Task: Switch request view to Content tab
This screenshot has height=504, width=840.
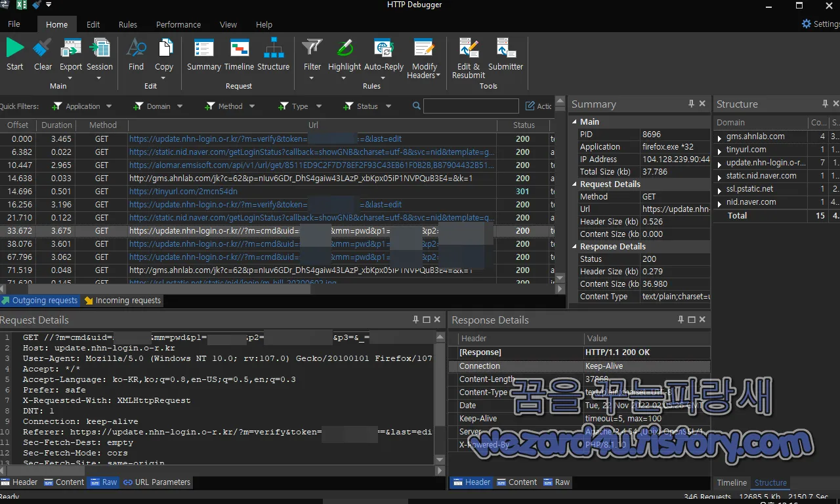Action: (x=64, y=482)
